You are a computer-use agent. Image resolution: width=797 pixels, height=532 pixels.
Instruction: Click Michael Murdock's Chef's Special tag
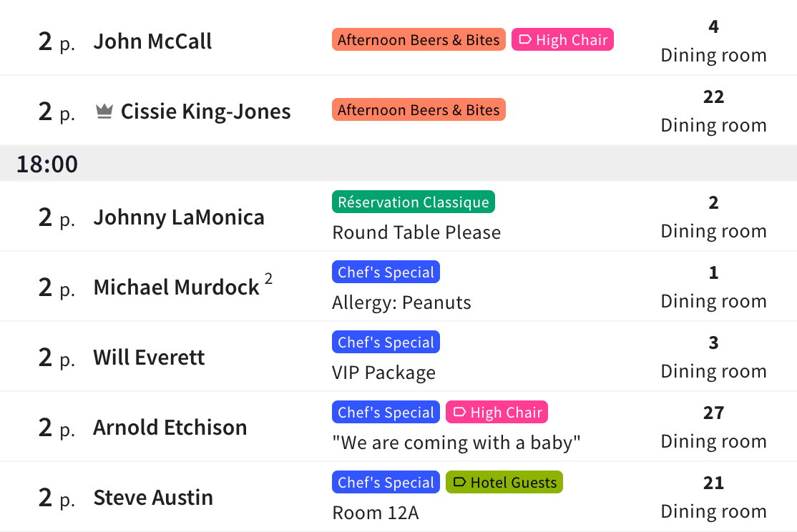click(x=386, y=272)
